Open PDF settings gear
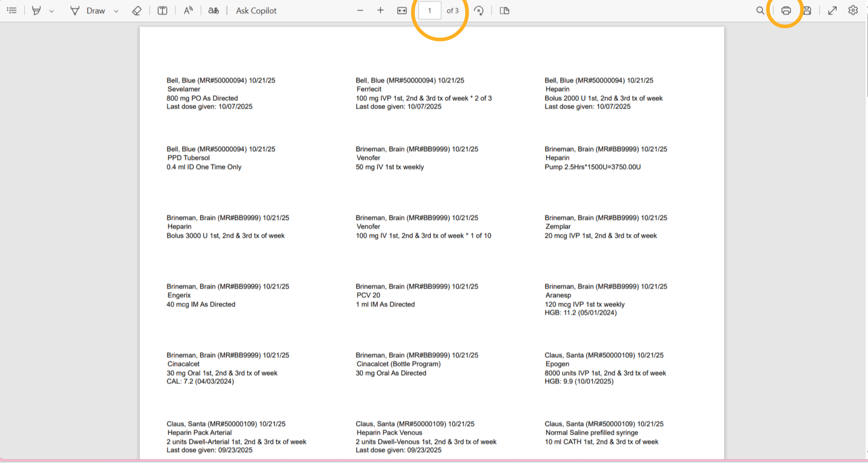The height and width of the screenshot is (463, 868). pos(853,10)
